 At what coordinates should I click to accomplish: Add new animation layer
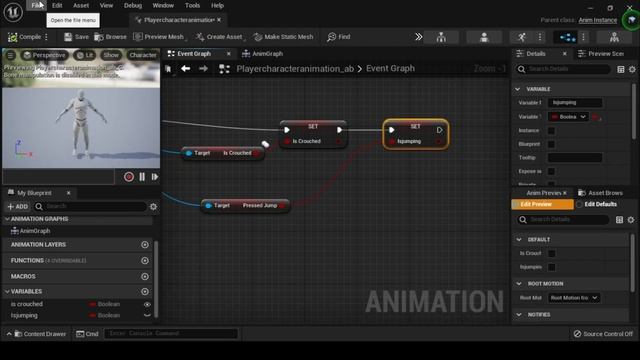[x=145, y=244]
